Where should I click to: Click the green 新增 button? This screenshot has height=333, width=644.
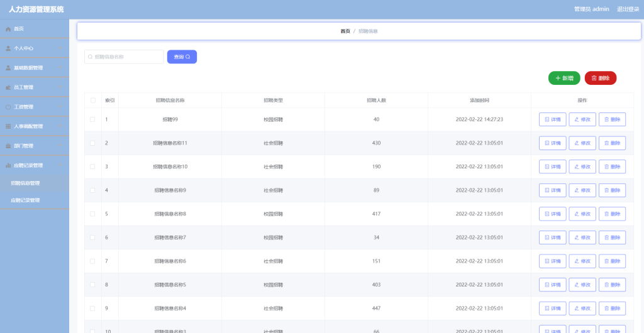(x=564, y=78)
